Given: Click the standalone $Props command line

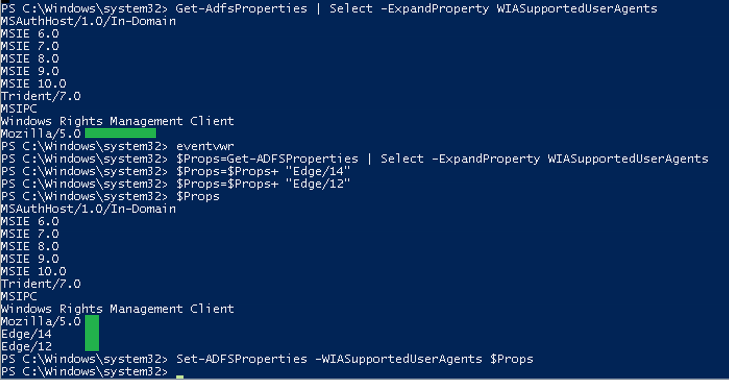Looking at the screenshot, I should (x=110, y=196).
